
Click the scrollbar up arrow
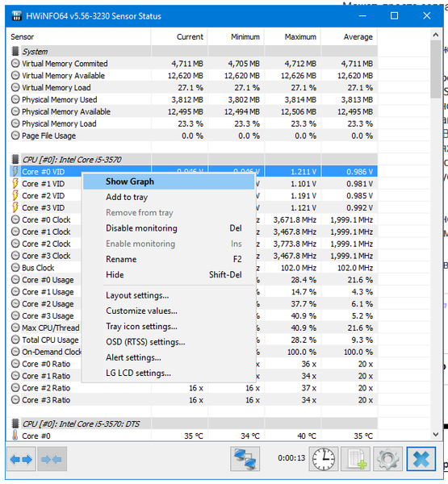pyautogui.click(x=436, y=35)
